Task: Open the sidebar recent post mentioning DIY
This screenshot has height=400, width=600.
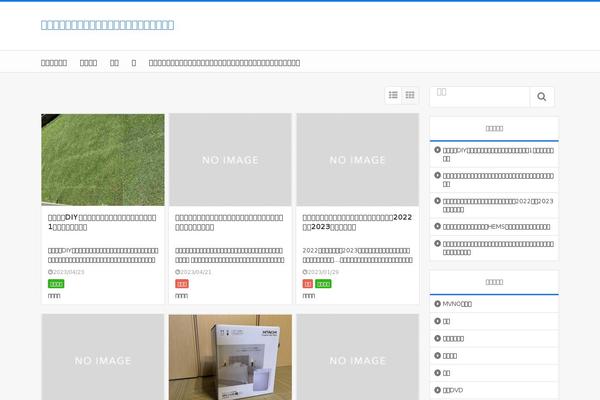Action: tap(498, 154)
